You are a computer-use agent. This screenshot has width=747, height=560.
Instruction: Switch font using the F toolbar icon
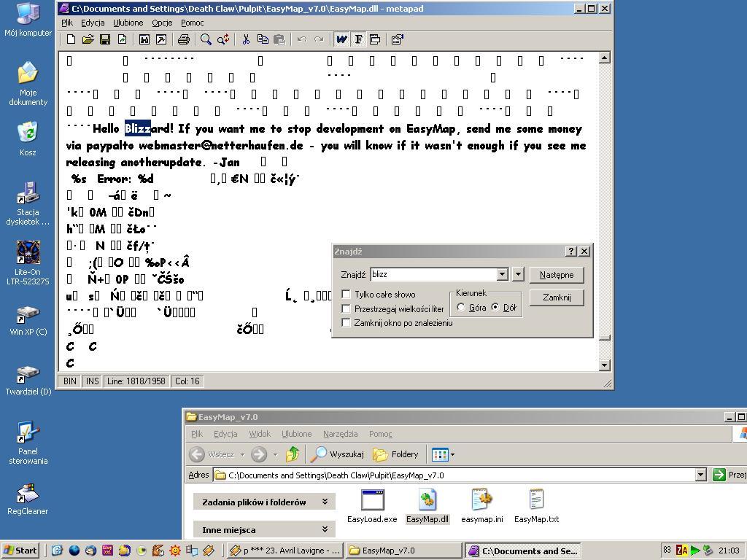pos(358,39)
